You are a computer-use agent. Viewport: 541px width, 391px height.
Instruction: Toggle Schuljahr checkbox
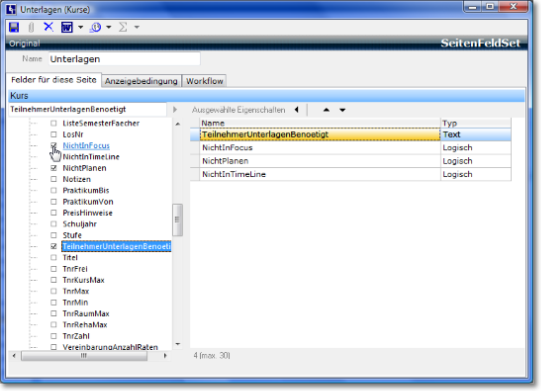53,224
